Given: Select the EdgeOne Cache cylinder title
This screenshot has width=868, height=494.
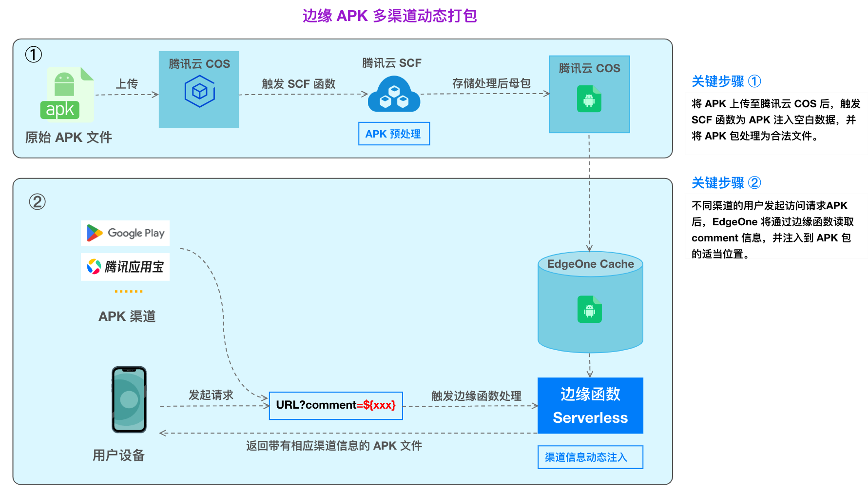Looking at the screenshot, I should pos(590,264).
